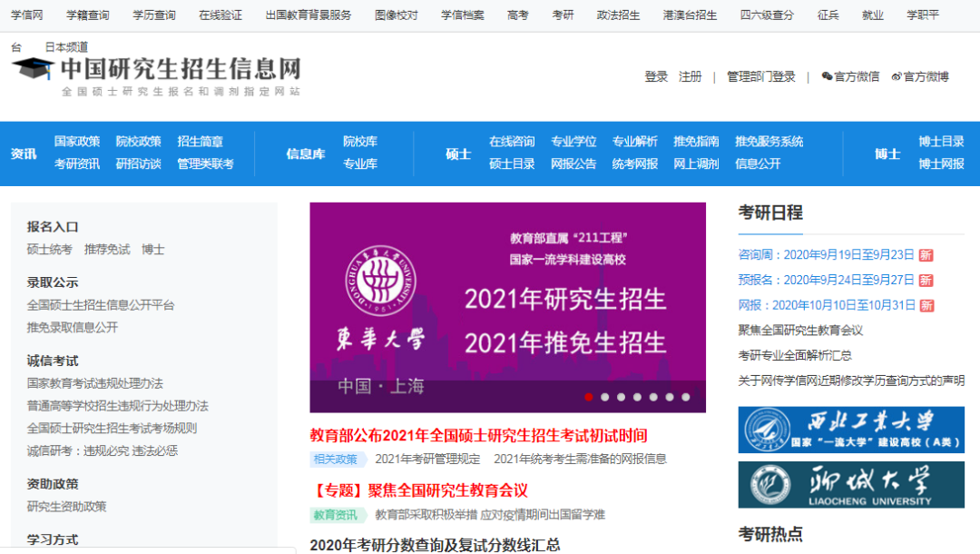980x554 pixels.
Task: Open 网上调剂 in blue nav
Action: 696,163
